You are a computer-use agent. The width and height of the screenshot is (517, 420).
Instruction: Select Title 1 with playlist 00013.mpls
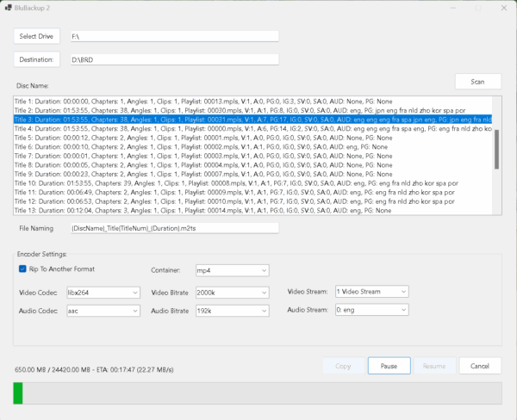point(252,102)
